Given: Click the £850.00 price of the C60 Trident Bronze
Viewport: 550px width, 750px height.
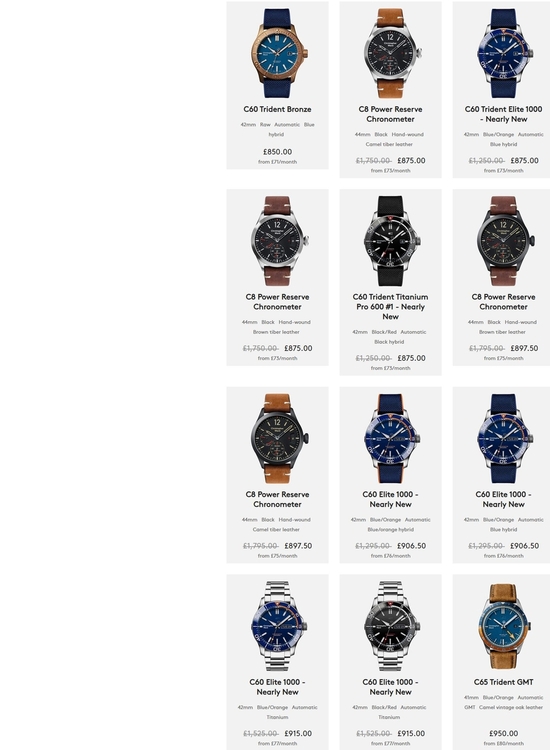Looking at the screenshot, I should point(277,152).
